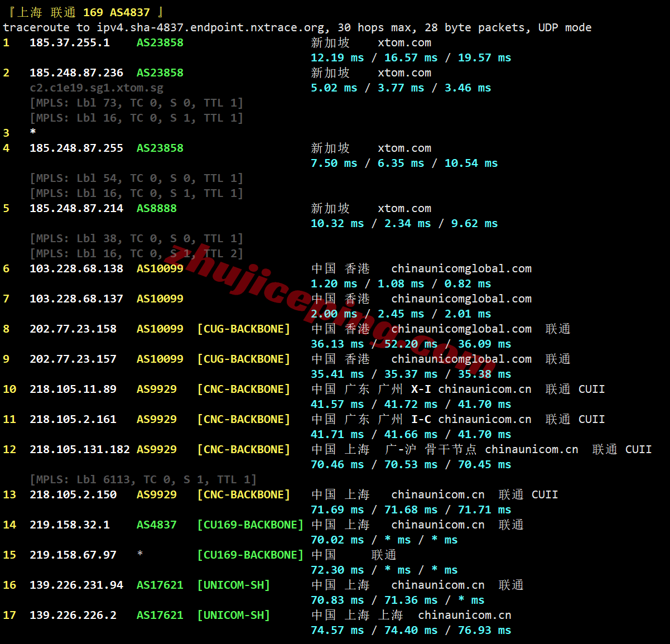Image resolution: width=670 pixels, height=644 pixels.
Task: Select IP address 218.105.131.182
Action: pos(80,449)
